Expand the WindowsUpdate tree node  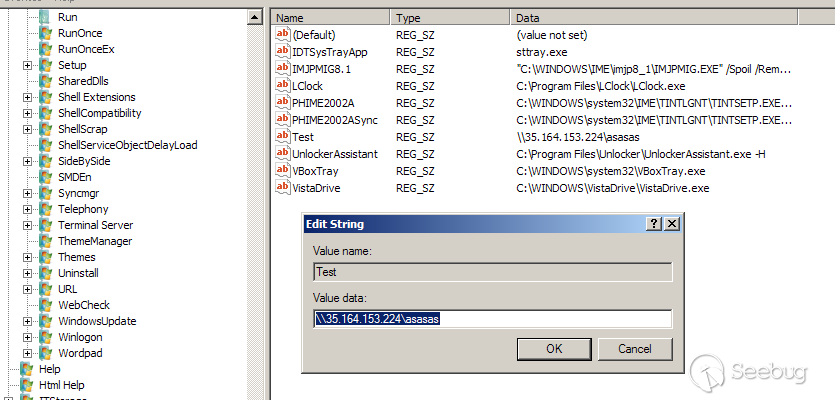(x=27, y=321)
